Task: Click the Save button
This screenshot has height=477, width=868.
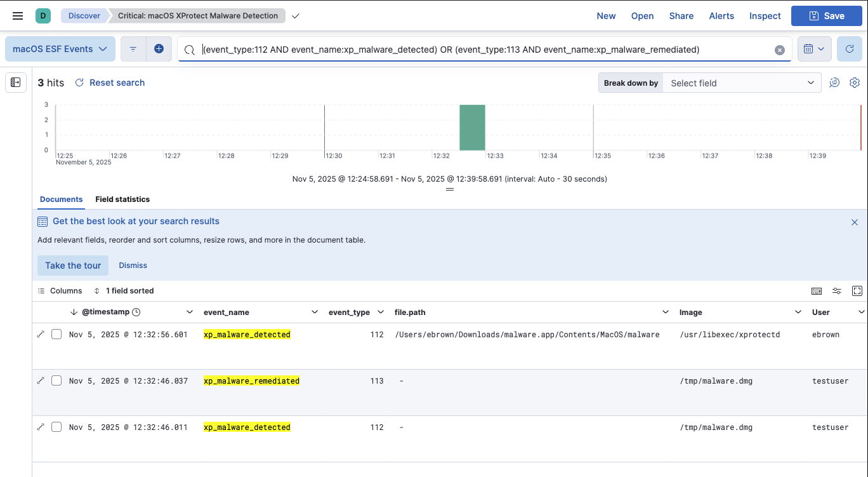Action: (x=826, y=16)
